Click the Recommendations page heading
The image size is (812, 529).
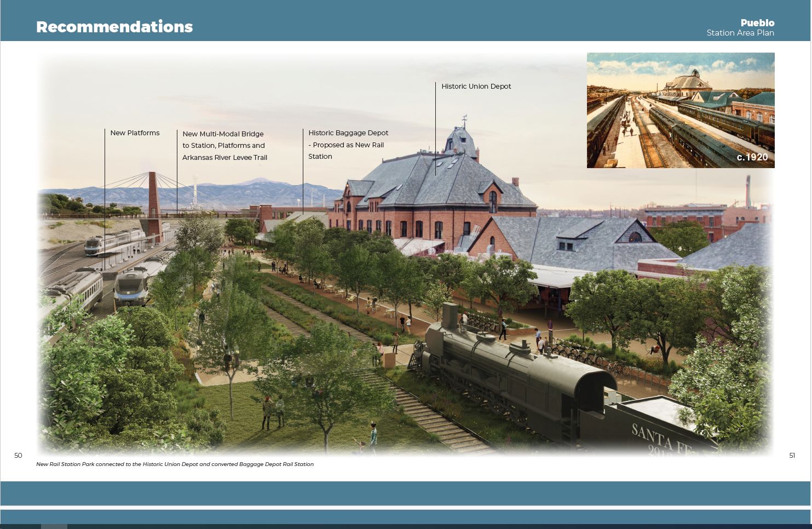pyautogui.click(x=114, y=26)
